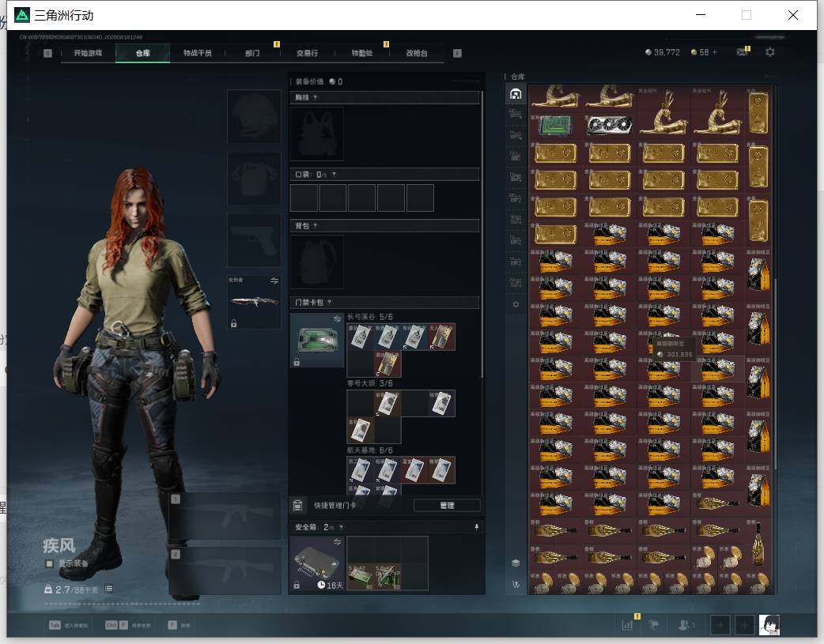824x644 pixels.
Task: Switch to the 改枪台 tab
Action: (x=417, y=53)
